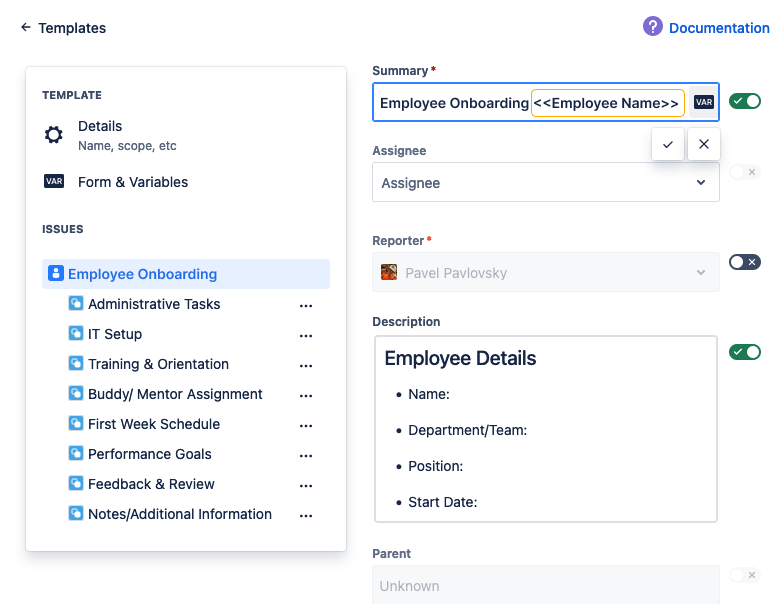Open the Documentation link
The image size is (782, 604).
(719, 28)
